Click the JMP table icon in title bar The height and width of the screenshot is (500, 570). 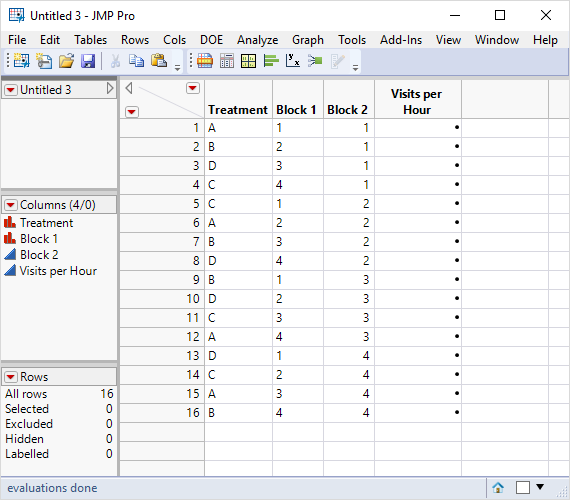click(x=16, y=15)
